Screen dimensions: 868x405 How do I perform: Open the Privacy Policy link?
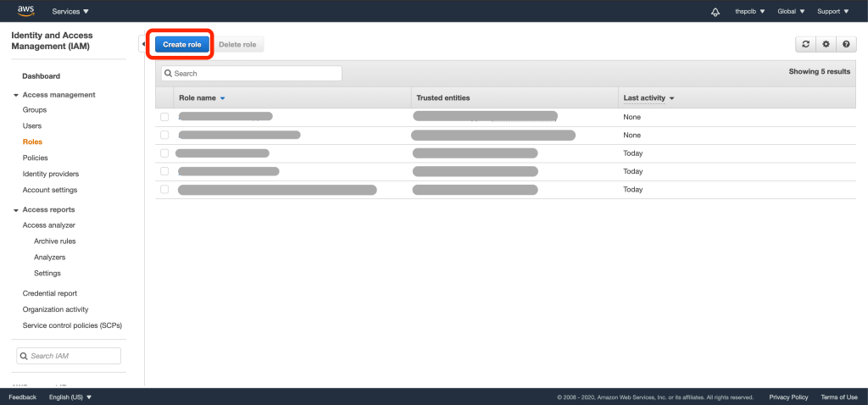click(788, 397)
